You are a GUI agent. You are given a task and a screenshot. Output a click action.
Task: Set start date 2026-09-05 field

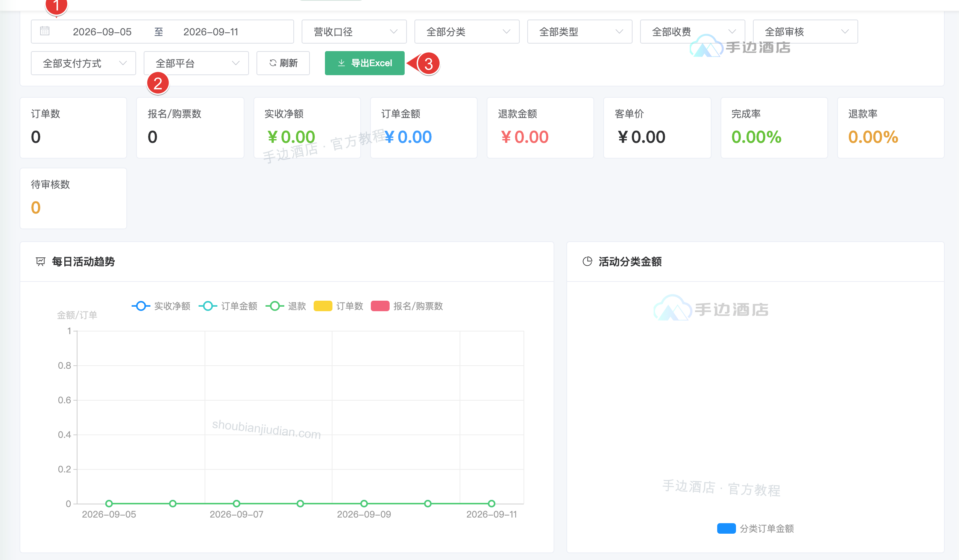[x=102, y=32]
